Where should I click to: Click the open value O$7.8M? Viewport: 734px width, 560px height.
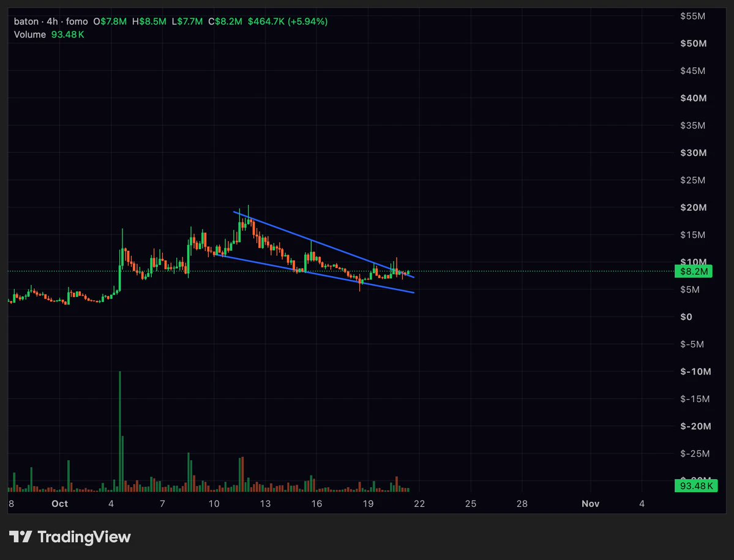click(x=110, y=21)
